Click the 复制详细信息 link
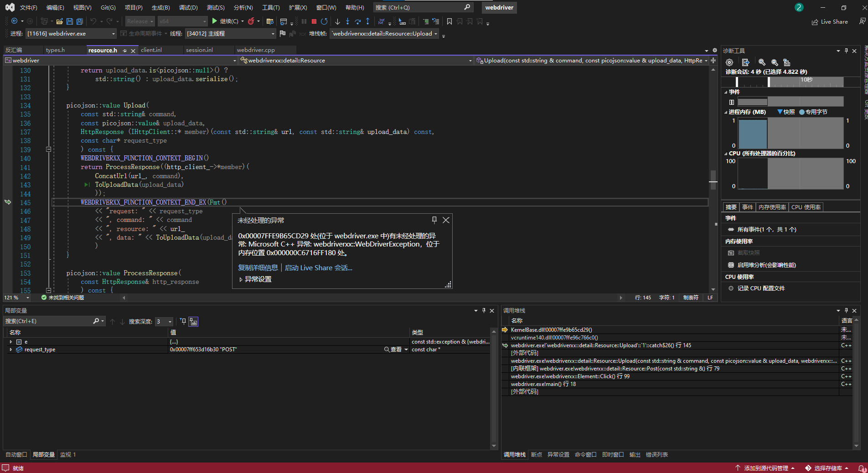 click(258, 268)
